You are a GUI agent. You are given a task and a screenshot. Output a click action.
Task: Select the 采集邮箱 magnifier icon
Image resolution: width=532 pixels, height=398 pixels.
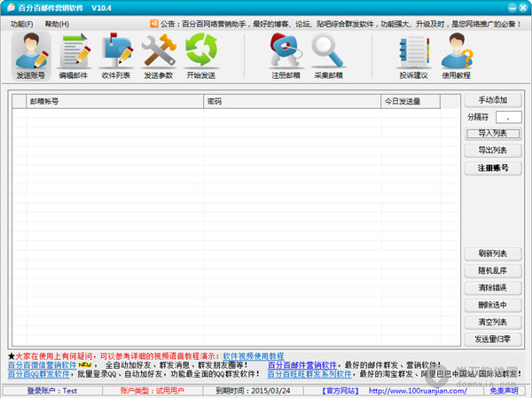click(x=328, y=57)
